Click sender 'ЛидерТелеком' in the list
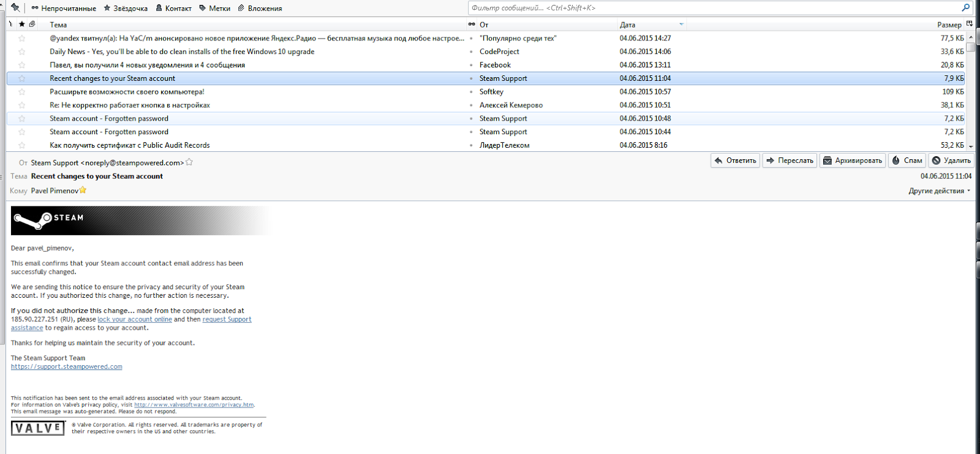The width and height of the screenshot is (980, 454). tap(504, 145)
